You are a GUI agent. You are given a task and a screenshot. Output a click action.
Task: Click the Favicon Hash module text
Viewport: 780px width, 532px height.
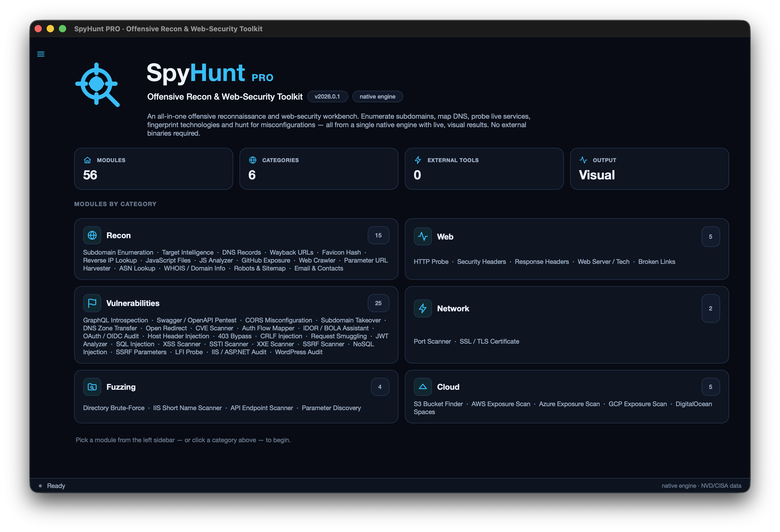coord(341,252)
